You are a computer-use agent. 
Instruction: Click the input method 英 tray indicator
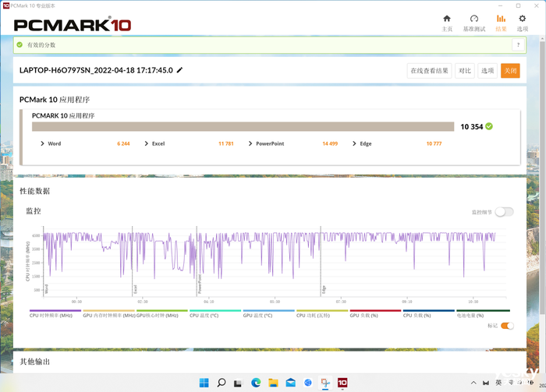498,383
